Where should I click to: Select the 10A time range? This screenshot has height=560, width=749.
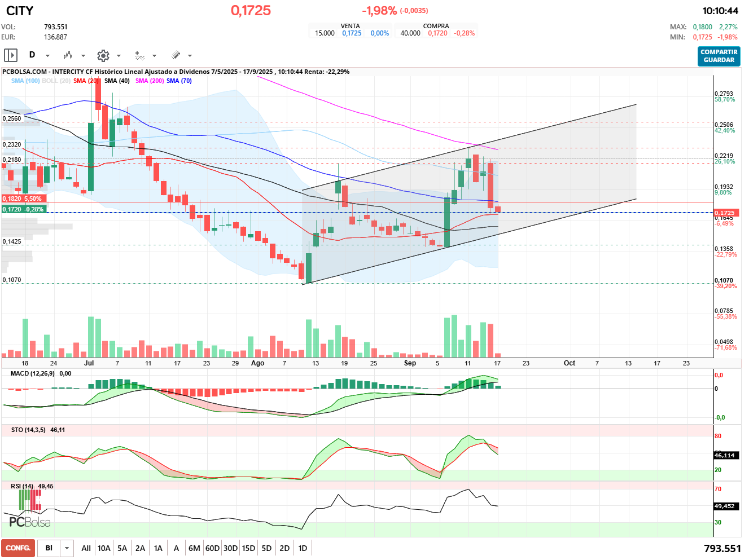point(104,548)
